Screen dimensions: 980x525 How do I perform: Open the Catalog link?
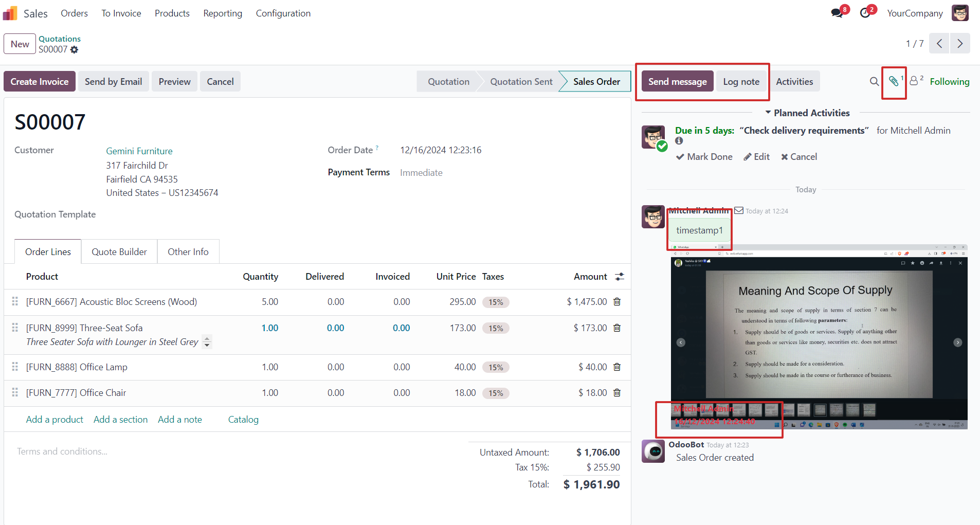[x=243, y=420]
